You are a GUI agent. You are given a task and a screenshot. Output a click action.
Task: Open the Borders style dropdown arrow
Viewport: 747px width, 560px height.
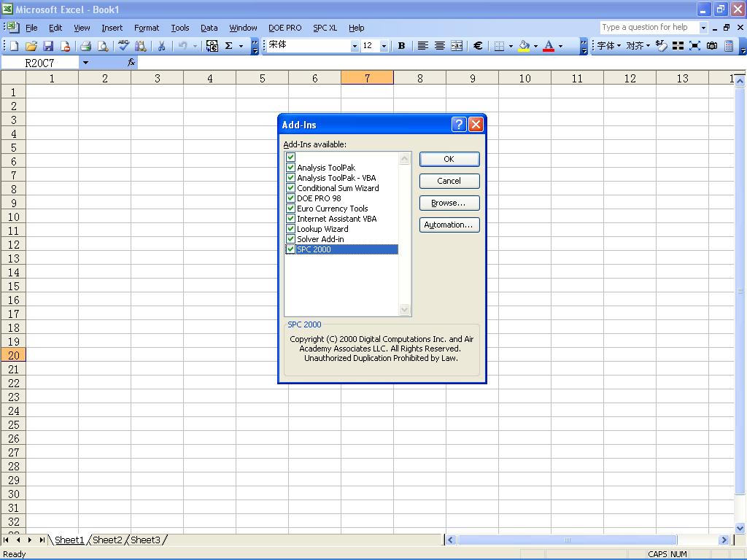(511, 46)
